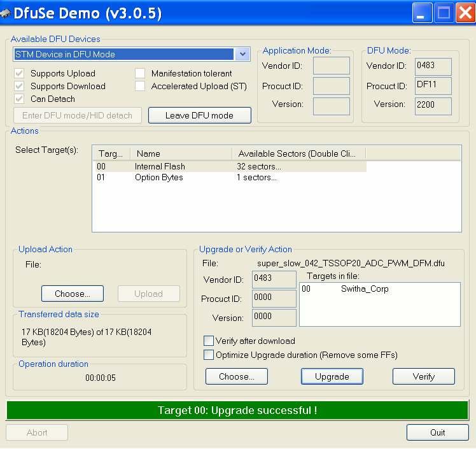Open the Available DFU Devices dropdown arrow
This screenshot has height=449, width=476.
[x=242, y=54]
